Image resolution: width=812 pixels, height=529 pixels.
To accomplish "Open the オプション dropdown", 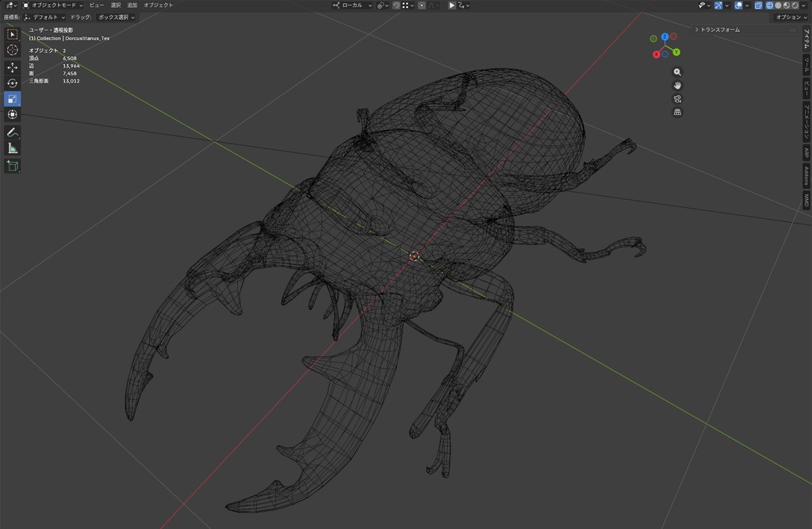I will click(791, 17).
